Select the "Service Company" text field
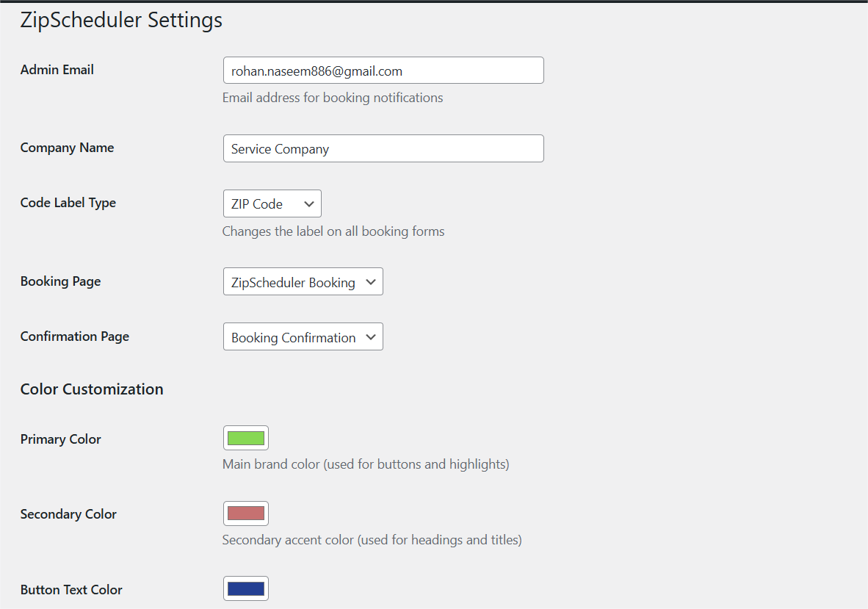 click(280, 148)
